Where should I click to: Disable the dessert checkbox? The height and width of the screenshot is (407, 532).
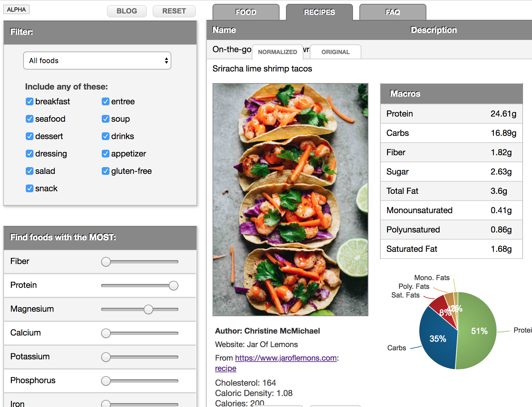pyautogui.click(x=30, y=136)
